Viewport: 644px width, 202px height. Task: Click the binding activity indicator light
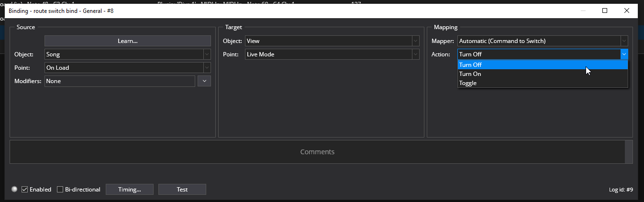click(14, 189)
